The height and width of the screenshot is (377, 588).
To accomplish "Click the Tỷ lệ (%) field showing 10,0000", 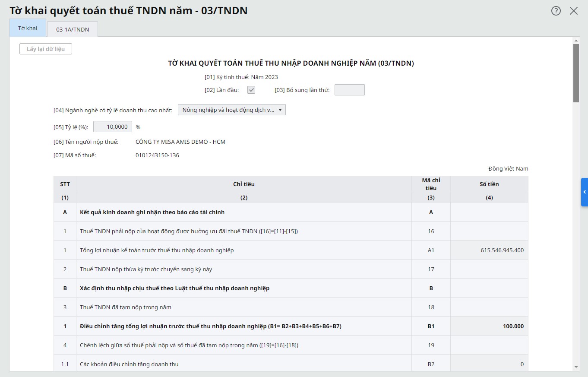I will [113, 127].
